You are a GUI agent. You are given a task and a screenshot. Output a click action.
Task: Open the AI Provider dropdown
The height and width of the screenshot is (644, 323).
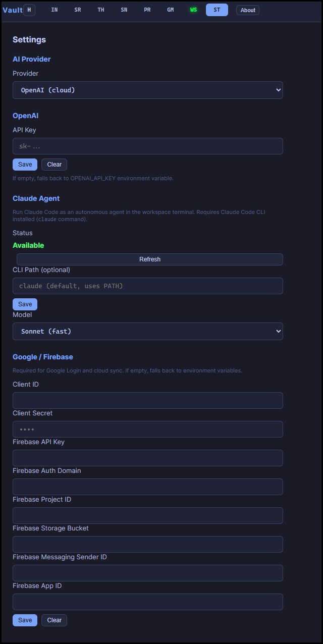tap(147, 90)
